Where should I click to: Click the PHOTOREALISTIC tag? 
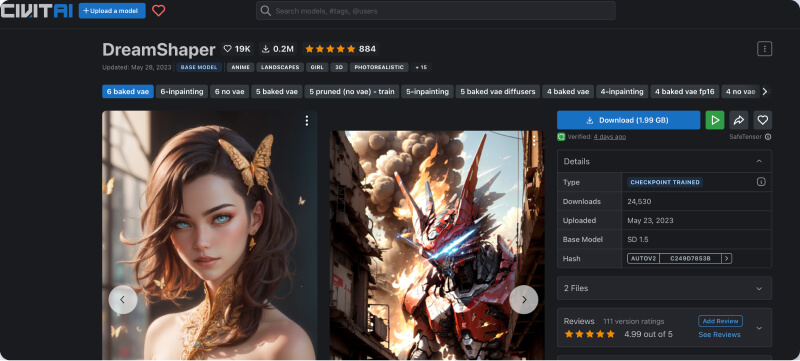click(x=379, y=67)
